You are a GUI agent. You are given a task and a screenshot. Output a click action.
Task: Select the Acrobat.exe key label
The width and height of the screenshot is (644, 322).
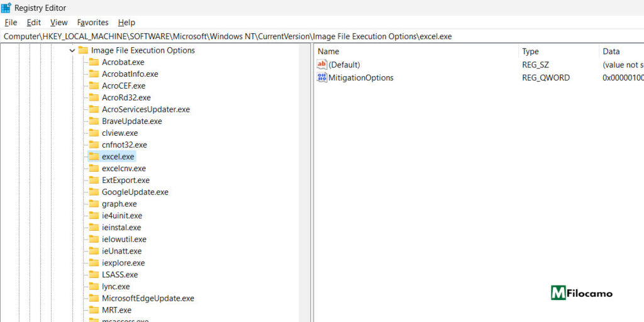(123, 62)
